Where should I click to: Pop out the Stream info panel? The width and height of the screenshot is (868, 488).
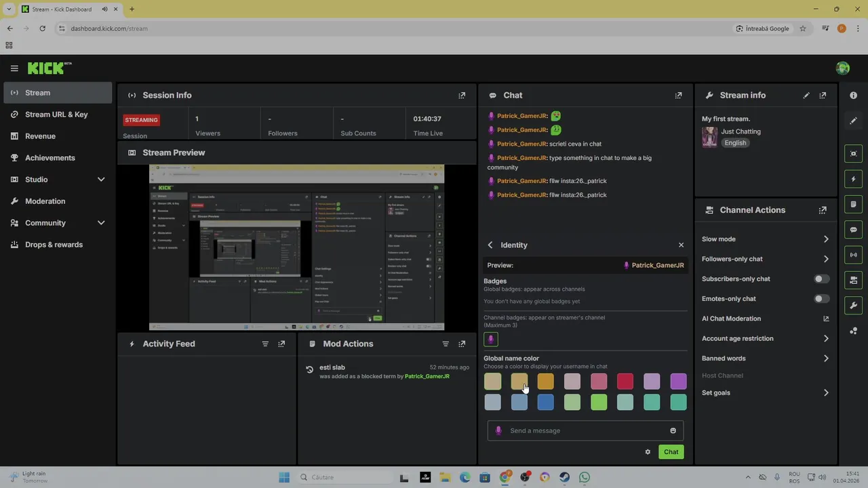pyautogui.click(x=823, y=96)
